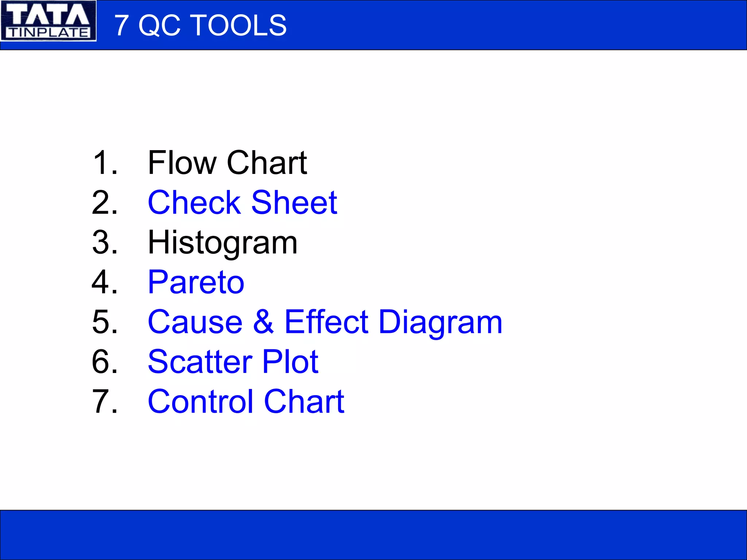Go to the Control Chart link
The height and width of the screenshot is (560, 747).
point(246,401)
